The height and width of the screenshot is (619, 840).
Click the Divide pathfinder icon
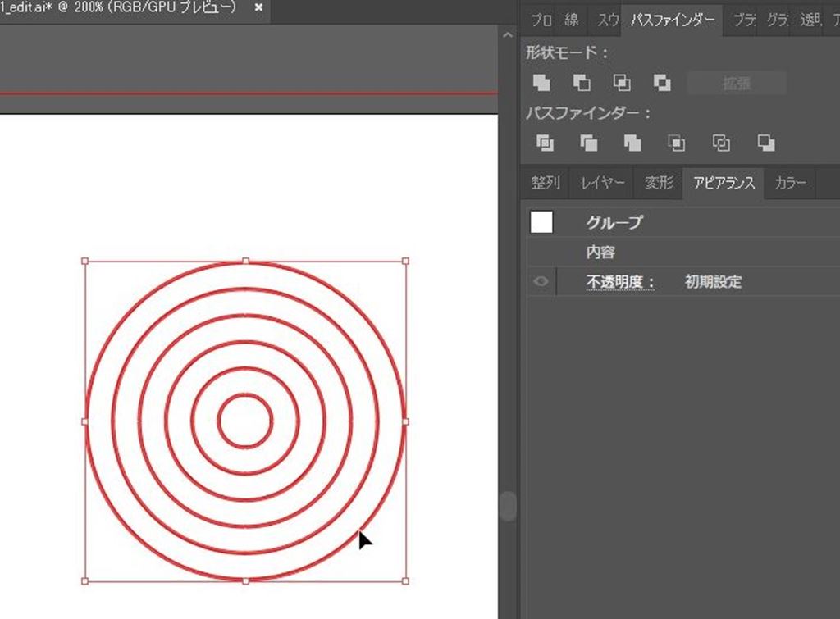(x=545, y=143)
